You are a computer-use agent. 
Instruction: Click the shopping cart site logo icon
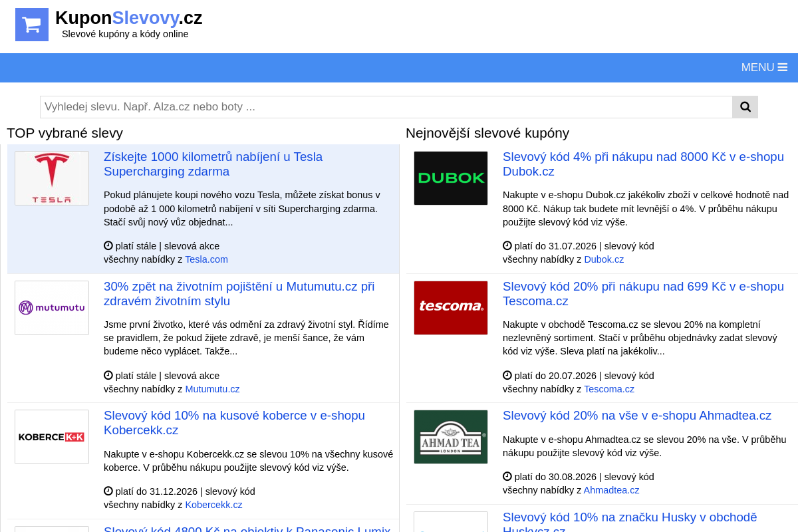[32, 25]
